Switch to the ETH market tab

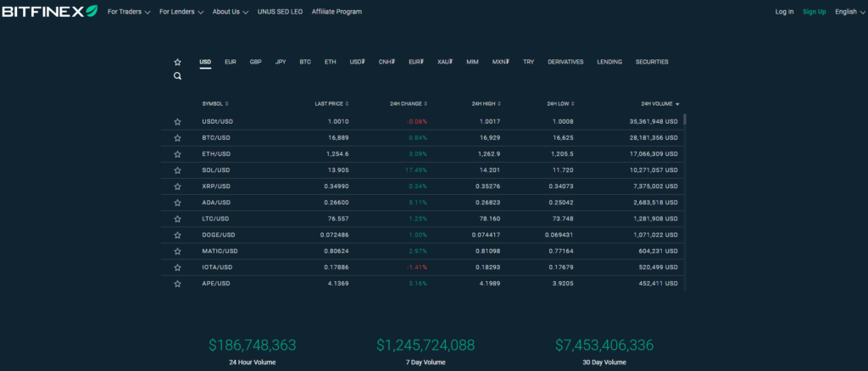click(x=331, y=62)
